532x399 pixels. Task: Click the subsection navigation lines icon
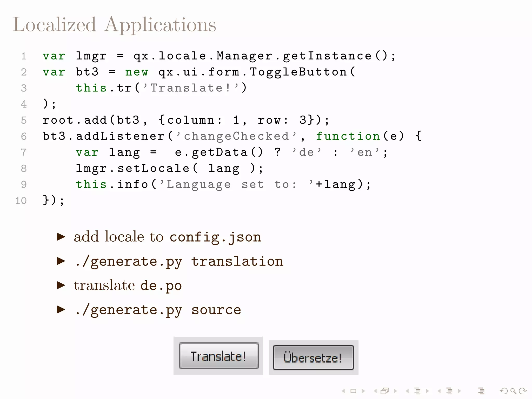417,391
